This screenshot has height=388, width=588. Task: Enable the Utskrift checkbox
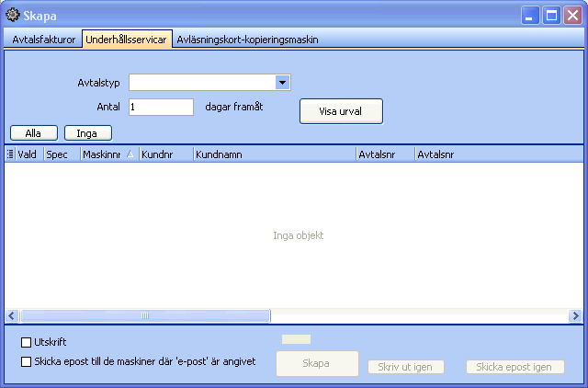click(x=27, y=343)
